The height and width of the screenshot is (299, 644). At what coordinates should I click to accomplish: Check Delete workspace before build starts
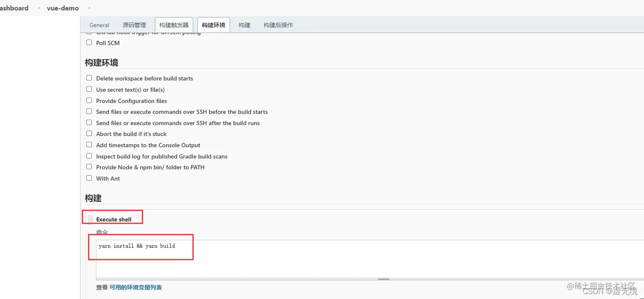click(89, 78)
